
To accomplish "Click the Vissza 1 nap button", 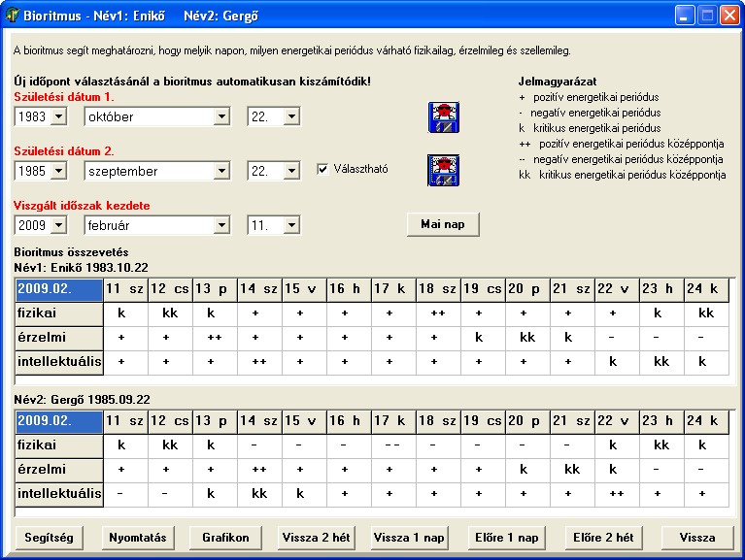I will point(409,538).
